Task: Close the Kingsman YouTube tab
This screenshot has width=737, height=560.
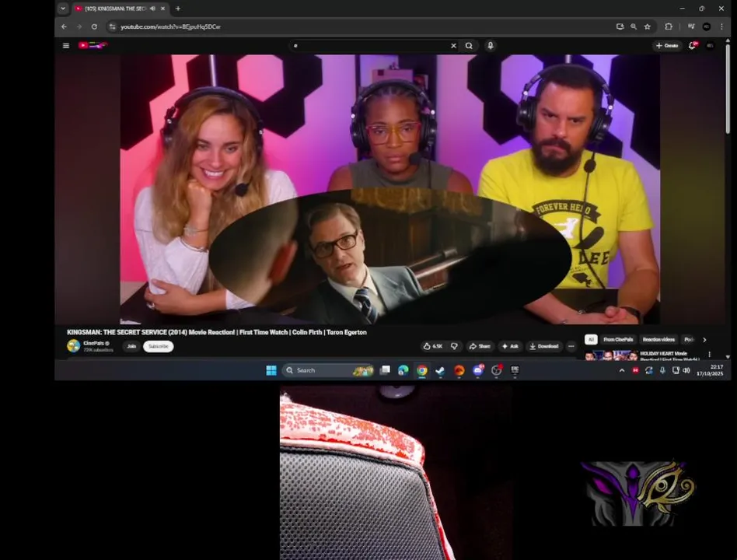Action: point(162,9)
